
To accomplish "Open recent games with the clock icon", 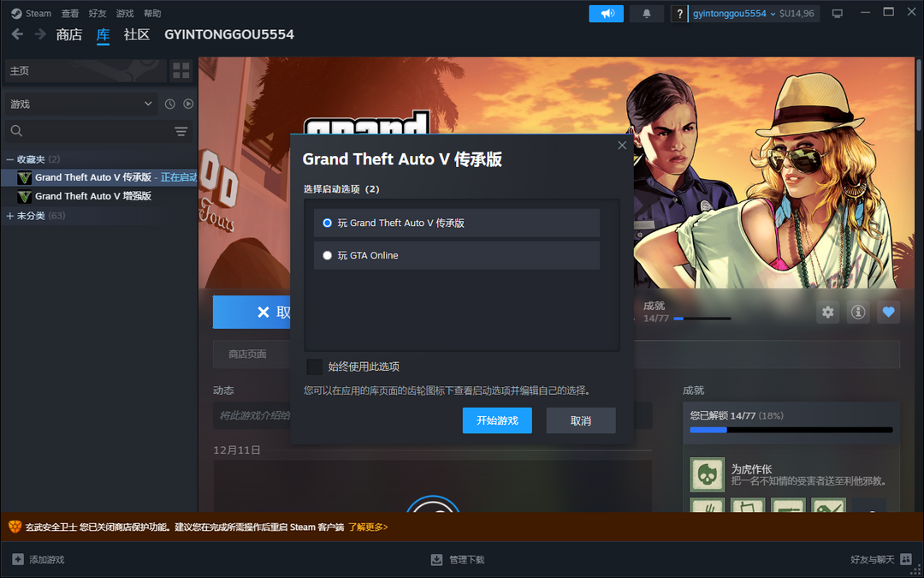I will (x=169, y=103).
